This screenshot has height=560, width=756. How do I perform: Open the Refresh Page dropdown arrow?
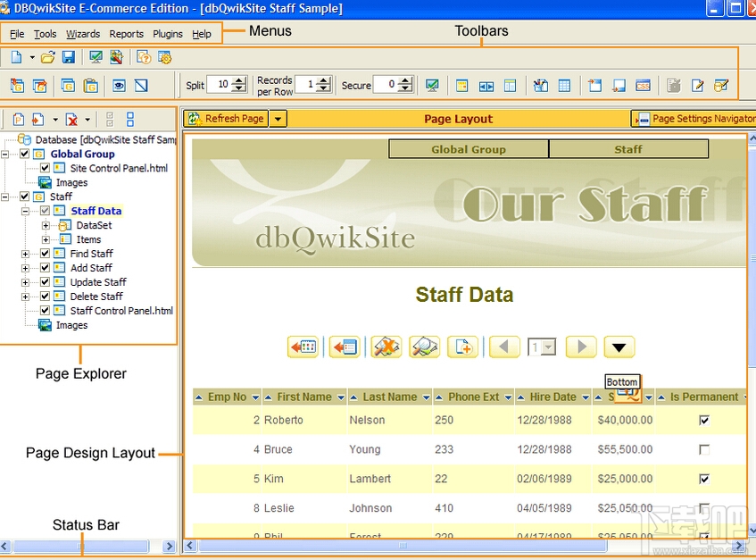pos(278,119)
